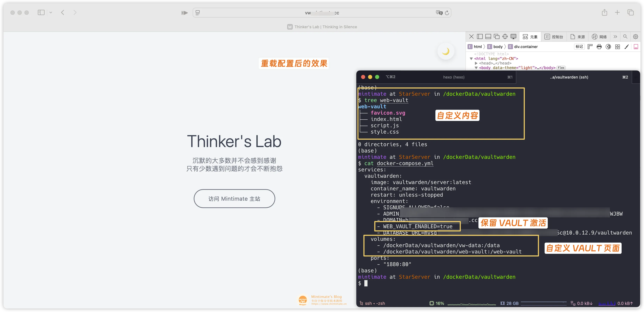Click the CPU 16% status indicator
The width and height of the screenshot is (644, 312).
click(436, 303)
